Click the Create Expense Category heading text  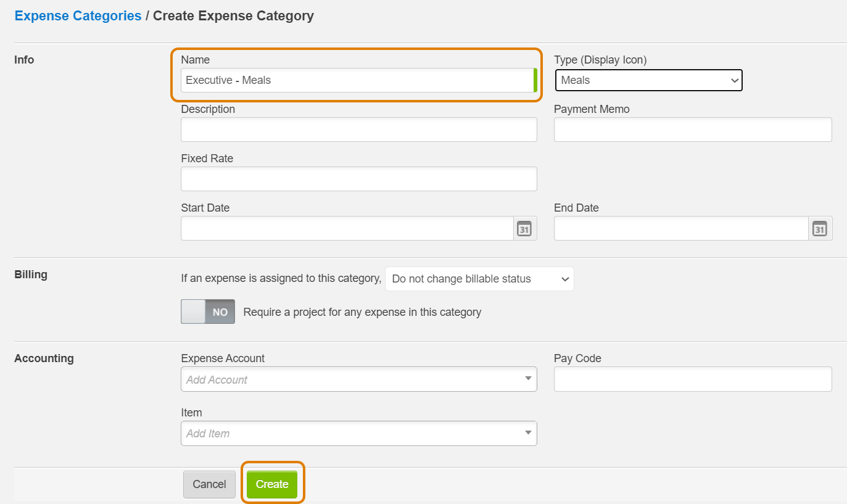click(x=233, y=16)
